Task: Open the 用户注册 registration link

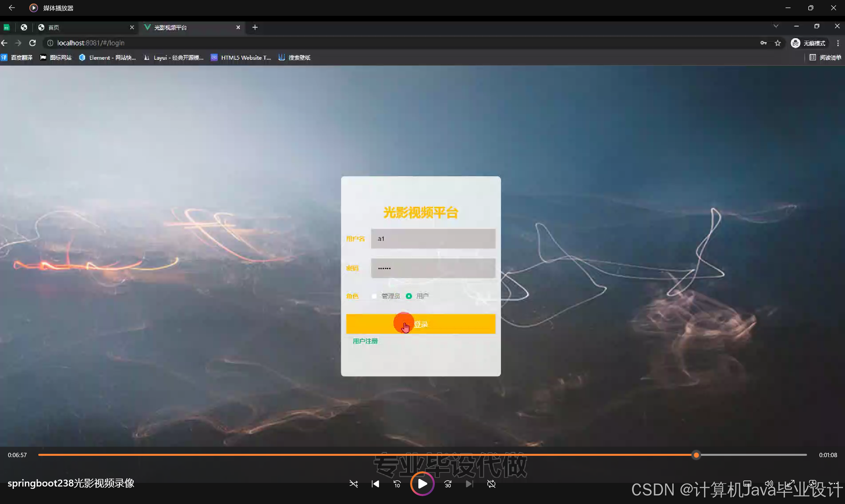Action: [x=365, y=341]
